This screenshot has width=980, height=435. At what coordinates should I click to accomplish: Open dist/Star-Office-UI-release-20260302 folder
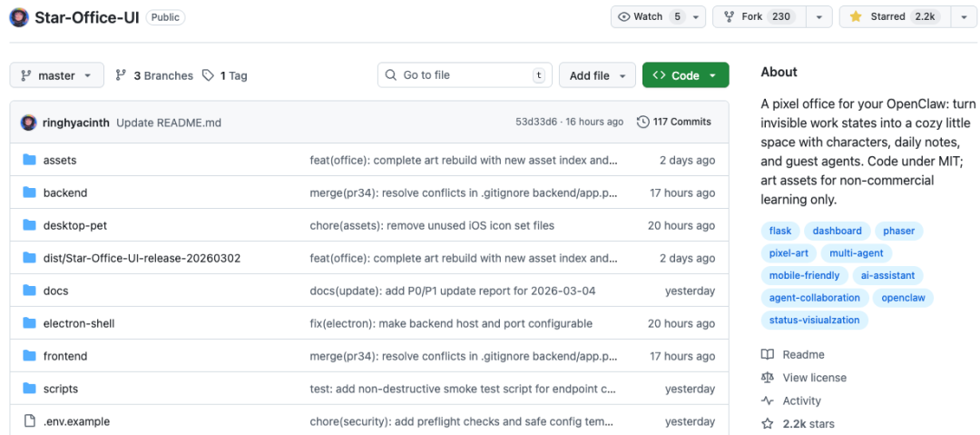tap(142, 258)
